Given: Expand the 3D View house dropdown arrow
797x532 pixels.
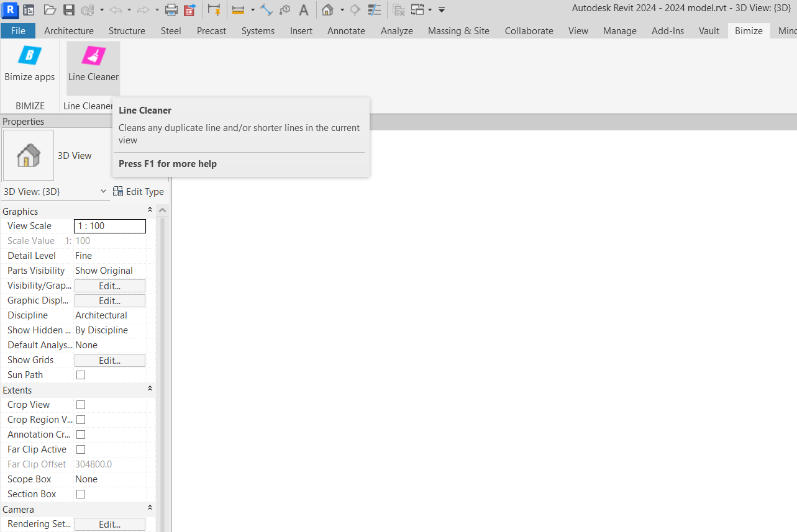Looking at the screenshot, I should [342, 10].
